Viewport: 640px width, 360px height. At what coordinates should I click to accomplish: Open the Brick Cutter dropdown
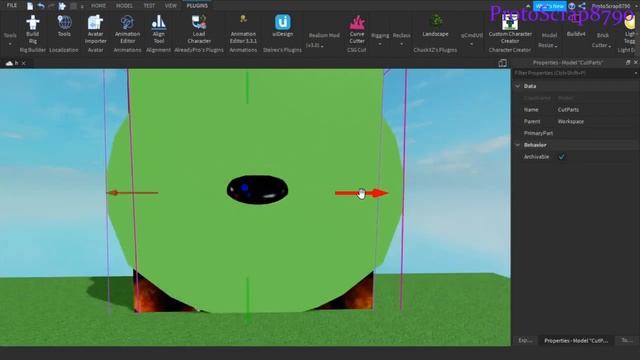click(x=602, y=40)
